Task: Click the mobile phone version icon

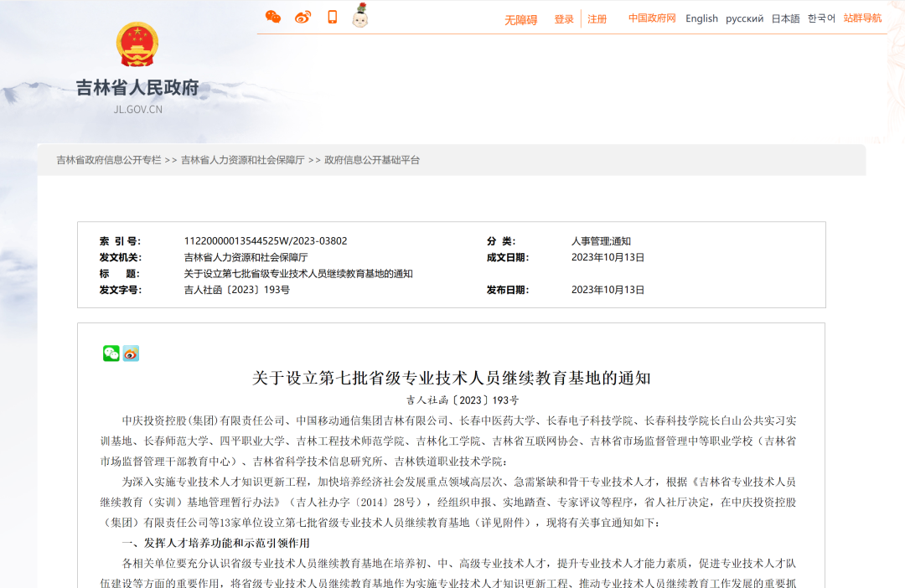Action: pyautogui.click(x=333, y=17)
